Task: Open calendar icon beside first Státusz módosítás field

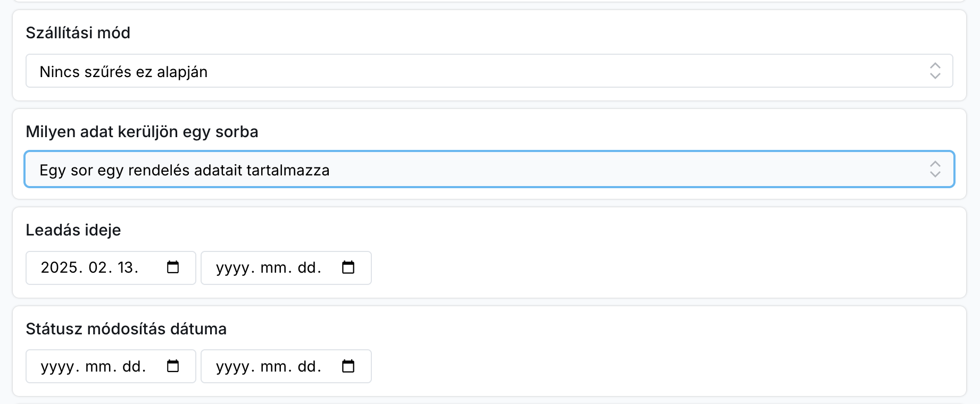Action: click(x=173, y=366)
